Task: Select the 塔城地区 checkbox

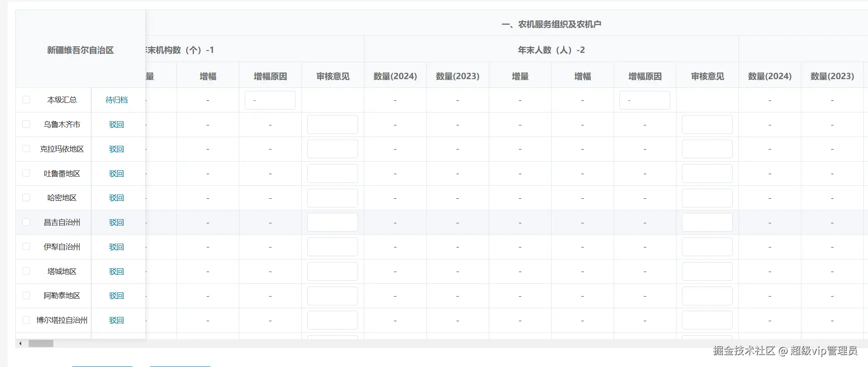Action: click(x=26, y=271)
